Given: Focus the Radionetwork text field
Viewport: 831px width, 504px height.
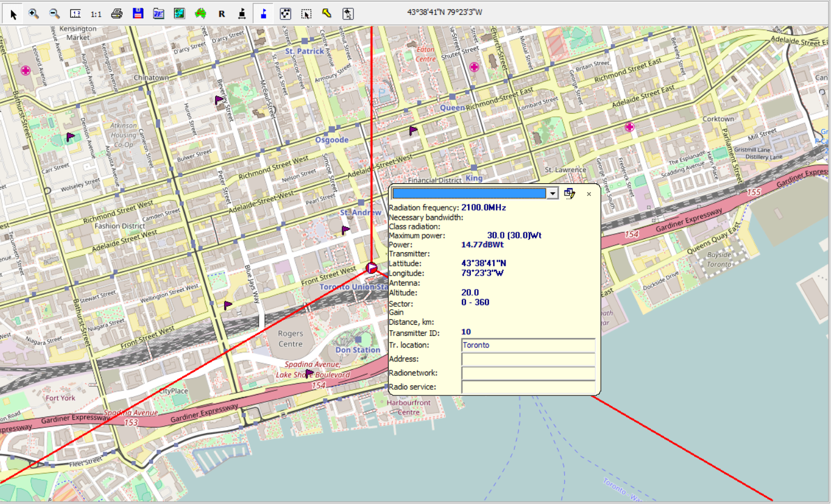Looking at the screenshot, I should (528, 373).
